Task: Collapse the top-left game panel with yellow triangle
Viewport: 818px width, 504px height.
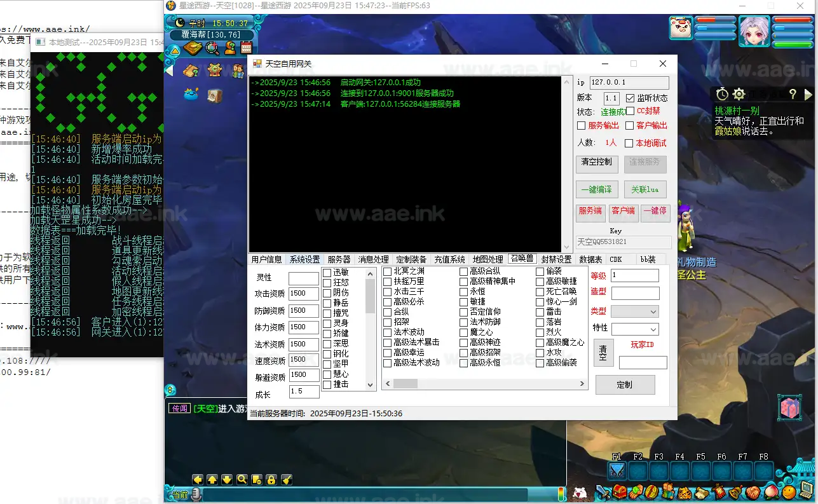Action: point(175,51)
